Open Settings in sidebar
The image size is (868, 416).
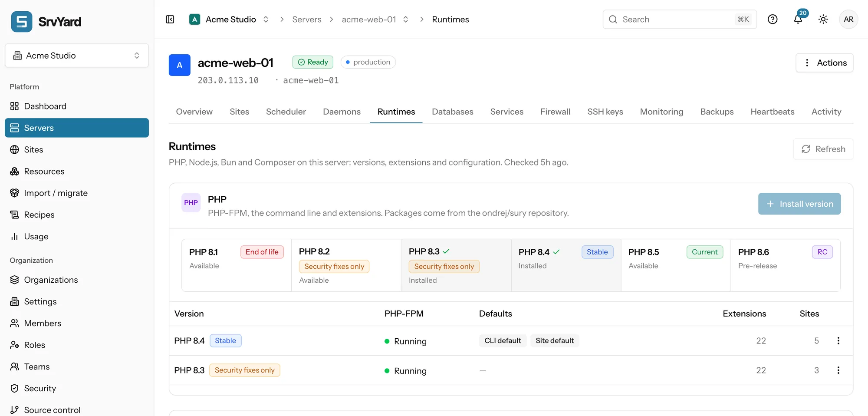[77, 301]
